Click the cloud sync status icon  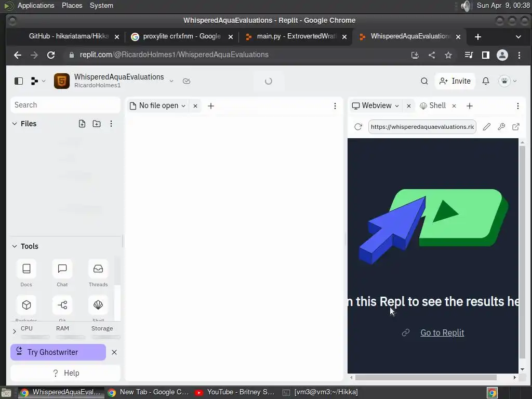[x=187, y=81]
